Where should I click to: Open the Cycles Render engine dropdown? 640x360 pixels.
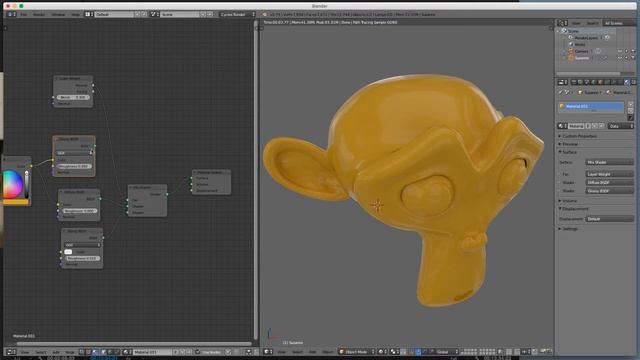pos(238,14)
